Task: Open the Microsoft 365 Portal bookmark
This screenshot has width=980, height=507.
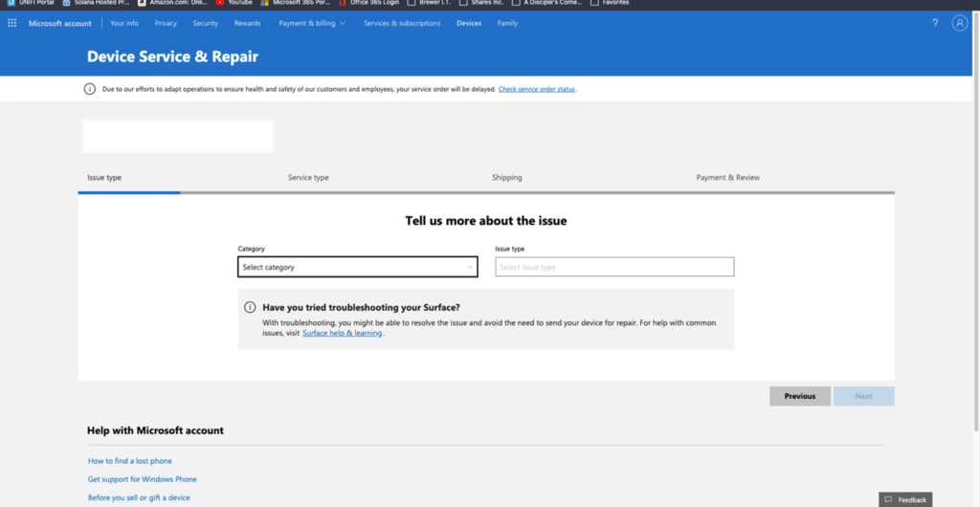Action: tap(296, 3)
